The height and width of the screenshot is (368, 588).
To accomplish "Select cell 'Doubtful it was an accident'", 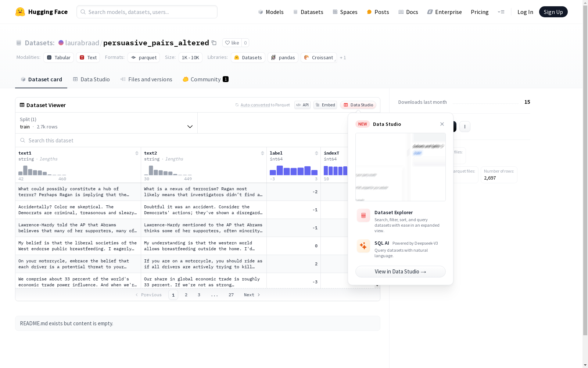I will (x=204, y=210).
